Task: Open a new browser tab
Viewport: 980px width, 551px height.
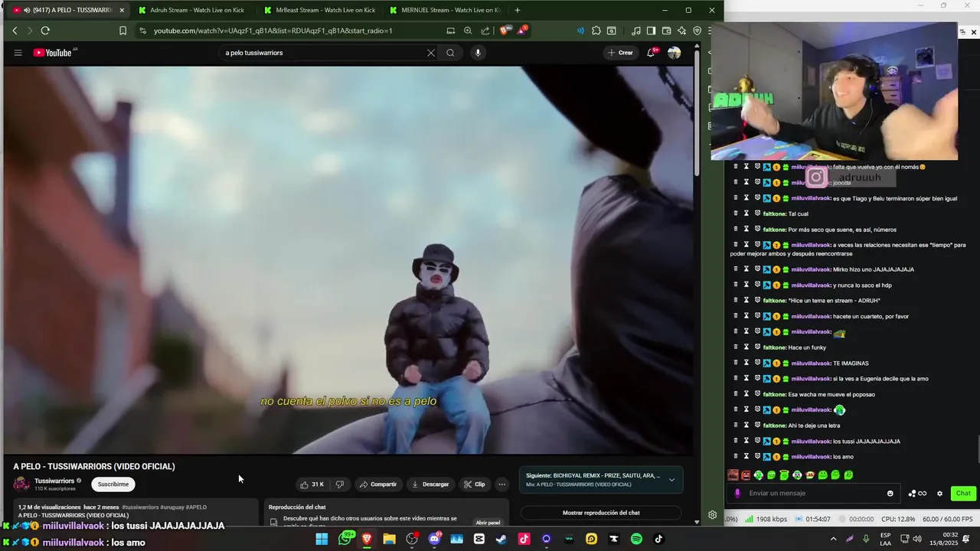Action: click(518, 10)
